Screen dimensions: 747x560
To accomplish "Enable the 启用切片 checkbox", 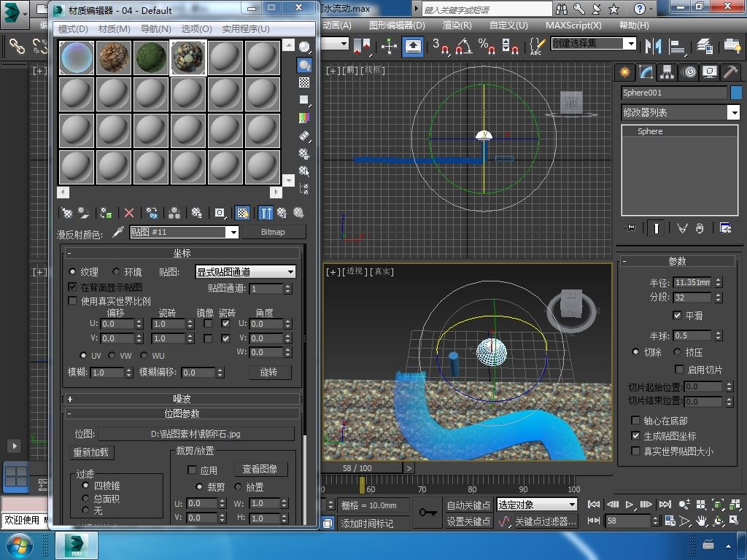I will 679,370.
